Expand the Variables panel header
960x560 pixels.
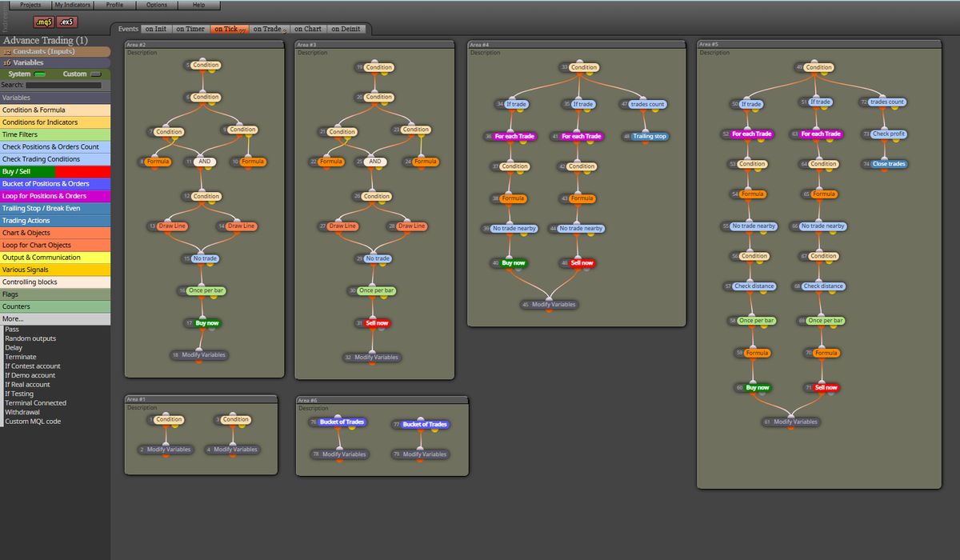coord(55,62)
